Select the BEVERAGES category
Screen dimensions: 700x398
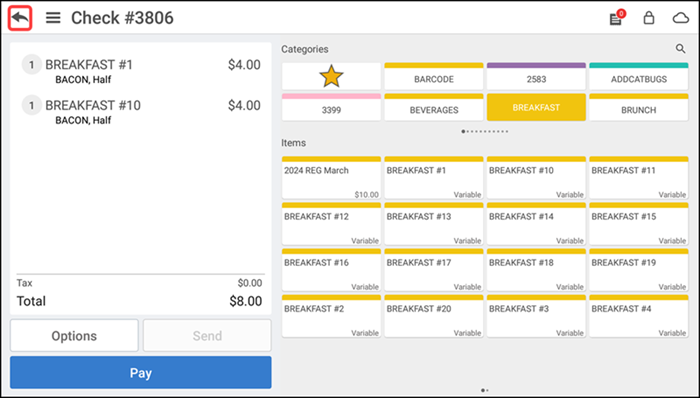coord(433,107)
